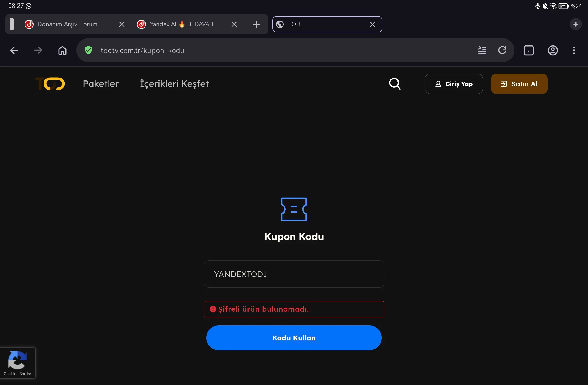
Task: Open the three-dot browser menu
Action: coord(574,50)
